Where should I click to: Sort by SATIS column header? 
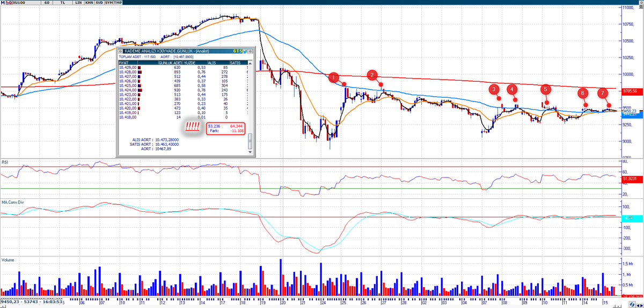pyautogui.click(x=239, y=63)
